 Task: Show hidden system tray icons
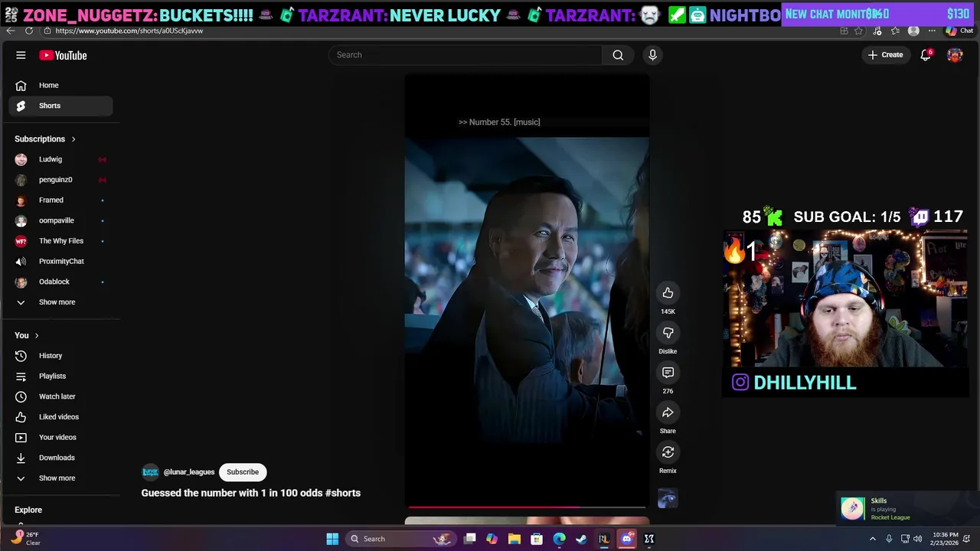click(872, 539)
